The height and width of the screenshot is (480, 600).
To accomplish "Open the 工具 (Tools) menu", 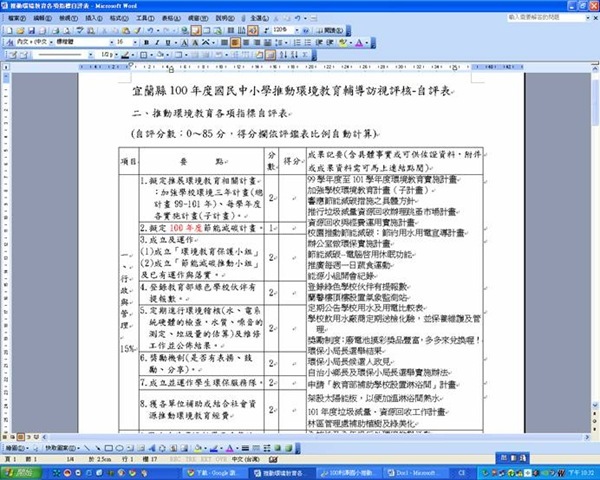I will [145, 18].
